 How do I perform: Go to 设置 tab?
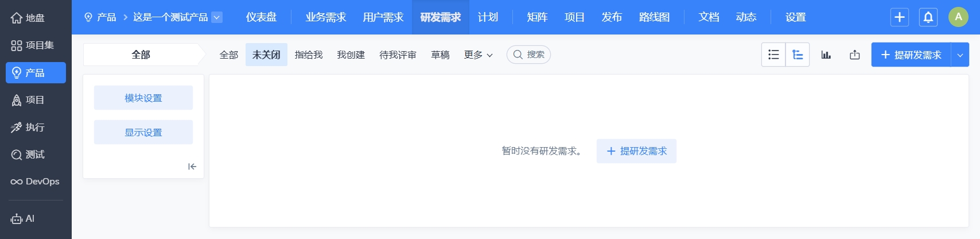coord(796,17)
